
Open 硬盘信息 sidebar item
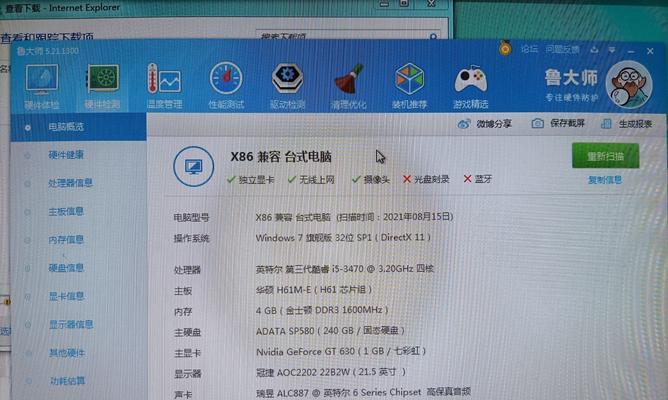click(66, 268)
